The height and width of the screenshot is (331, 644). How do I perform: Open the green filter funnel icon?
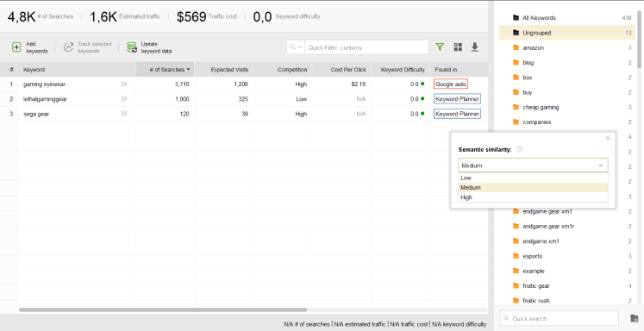(x=440, y=47)
